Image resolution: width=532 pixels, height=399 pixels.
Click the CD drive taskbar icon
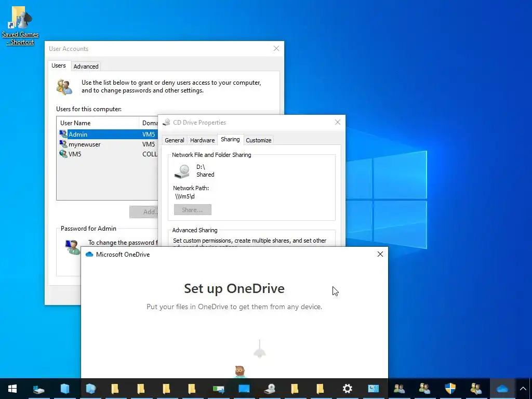pos(270,389)
